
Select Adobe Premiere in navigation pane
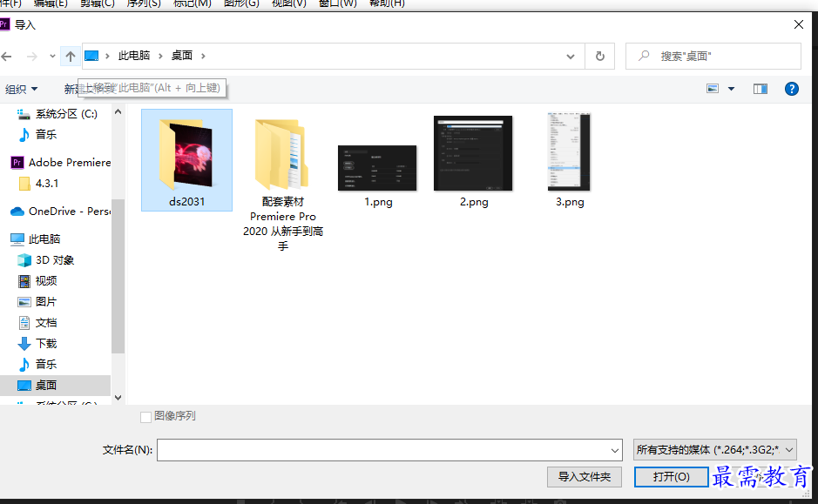(60, 163)
